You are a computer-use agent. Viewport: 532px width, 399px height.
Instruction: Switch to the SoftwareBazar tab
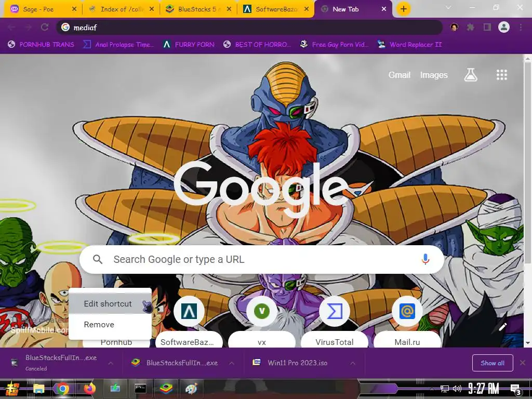click(276, 9)
